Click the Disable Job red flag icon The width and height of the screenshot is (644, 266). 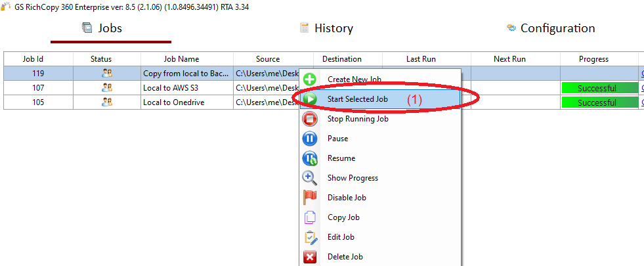(x=310, y=198)
